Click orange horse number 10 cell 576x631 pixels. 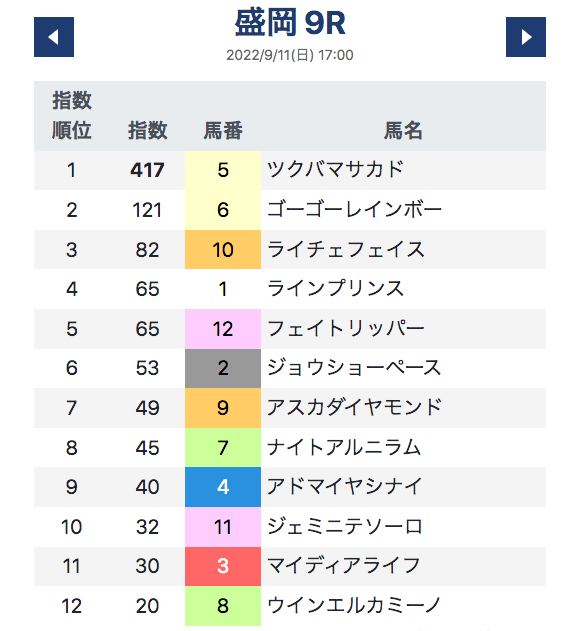(223, 250)
